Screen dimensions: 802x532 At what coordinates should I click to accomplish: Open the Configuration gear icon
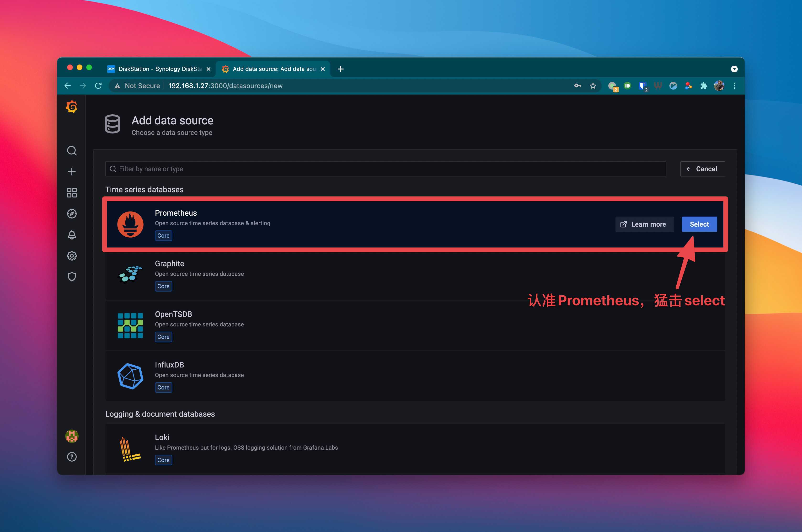(x=72, y=256)
